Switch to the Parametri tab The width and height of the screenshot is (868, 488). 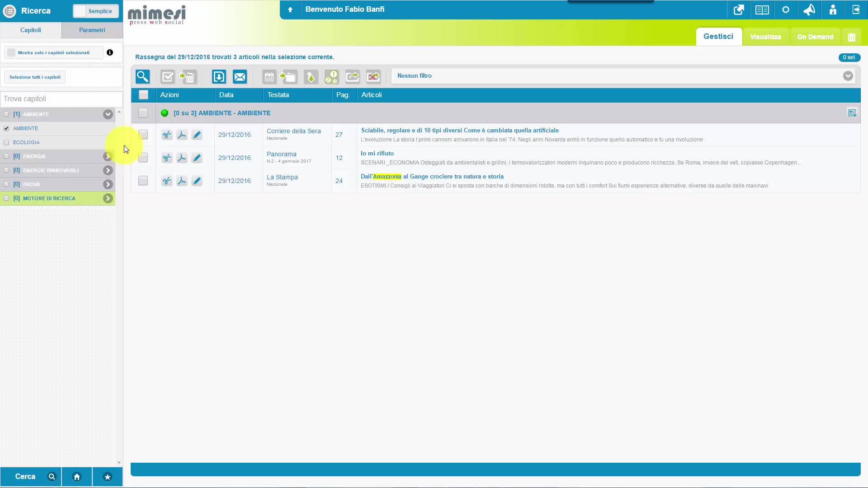tap(92, 30)
